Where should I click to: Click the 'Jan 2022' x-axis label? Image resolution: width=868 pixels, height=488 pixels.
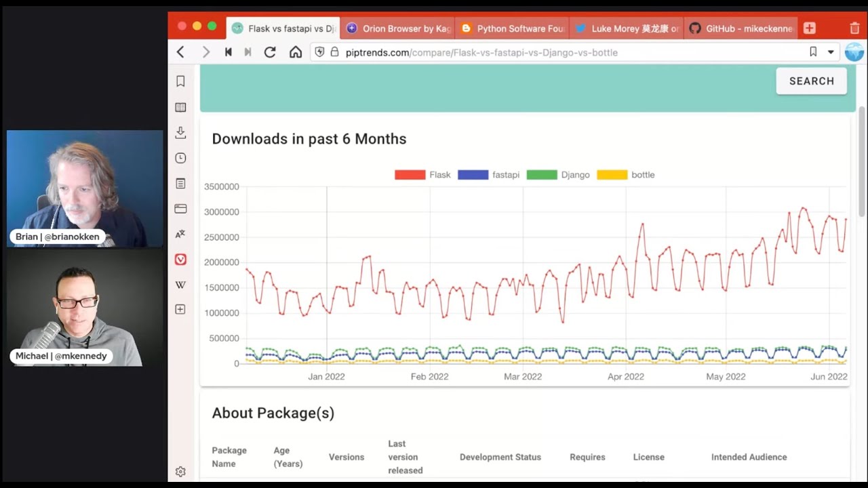326,376
